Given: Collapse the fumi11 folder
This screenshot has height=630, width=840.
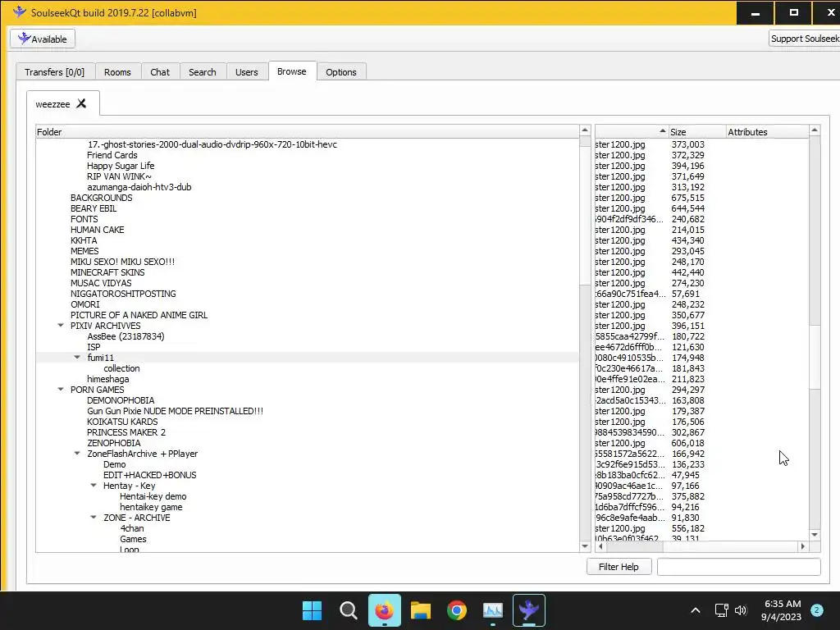Looking at the screenshot, I should tap(77, 358).
